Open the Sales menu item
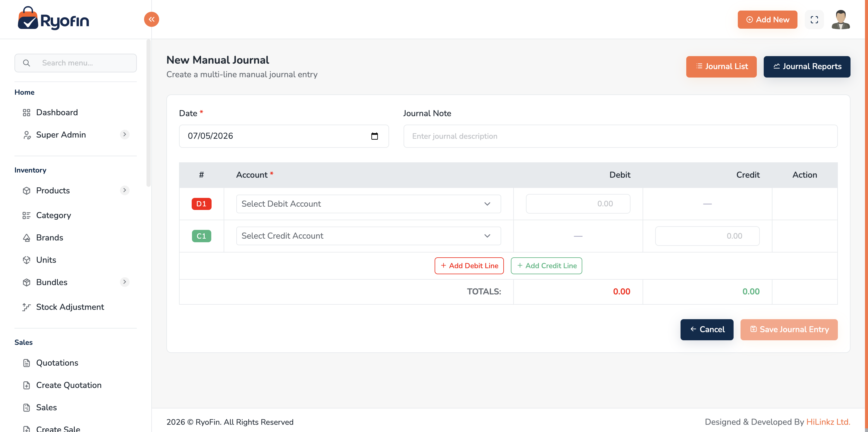 point(46,407)
